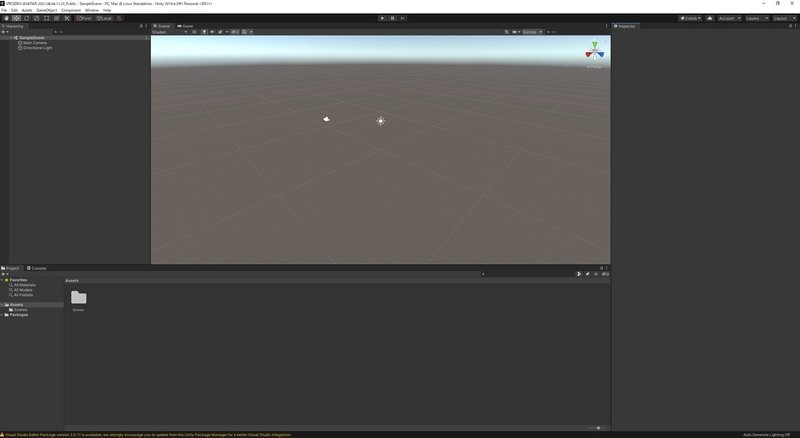Toggle scene audio icon

[x=212, y=32]
